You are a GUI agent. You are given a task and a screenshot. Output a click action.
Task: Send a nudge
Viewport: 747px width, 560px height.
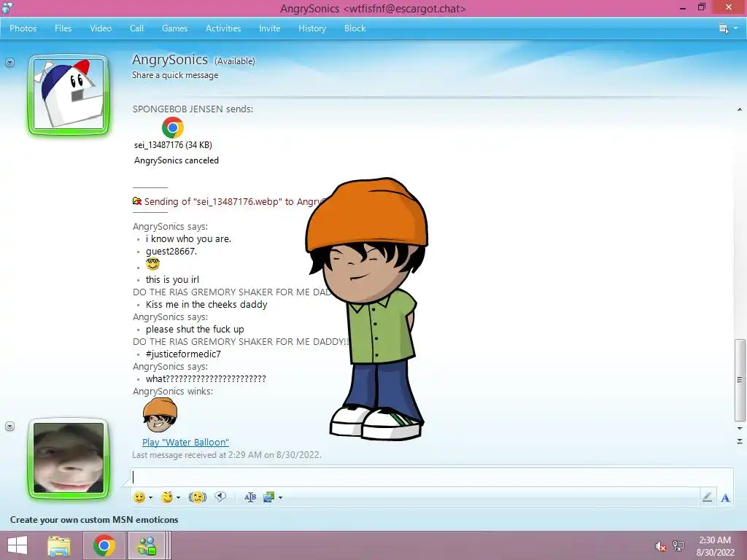pyautogui.click(x=197, y=497)
